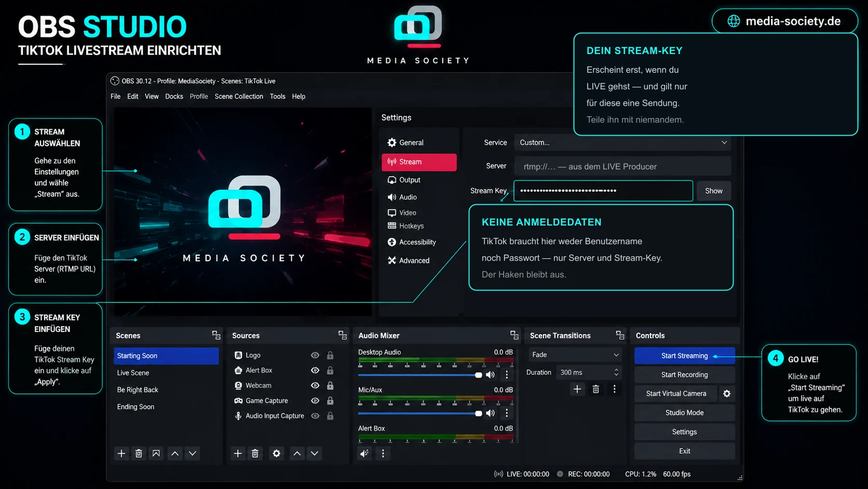Toggle visibility of Game Capture source
The height and width of the screenshot is (489, 868).
point(315,401)
